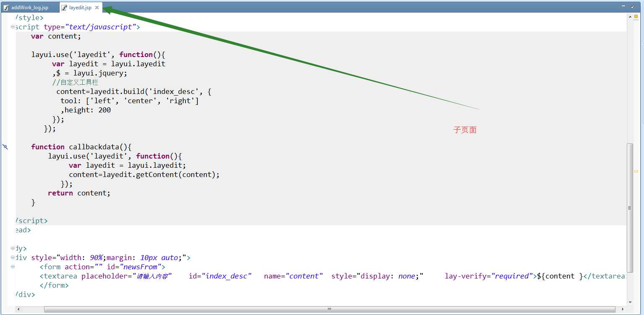Click the 'lay-verify="required"' attribute
The width and height of the screenshot is (644, 315).
(489, 276)
